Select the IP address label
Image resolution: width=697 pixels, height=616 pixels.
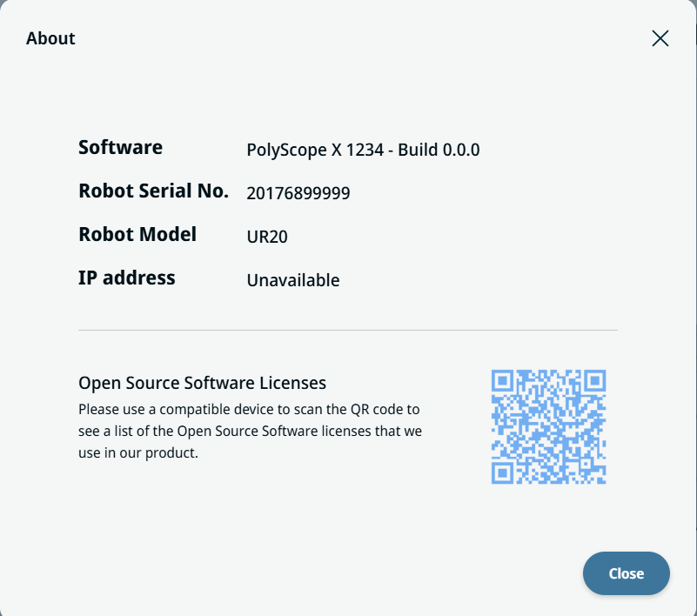click(x=127, y=278)
